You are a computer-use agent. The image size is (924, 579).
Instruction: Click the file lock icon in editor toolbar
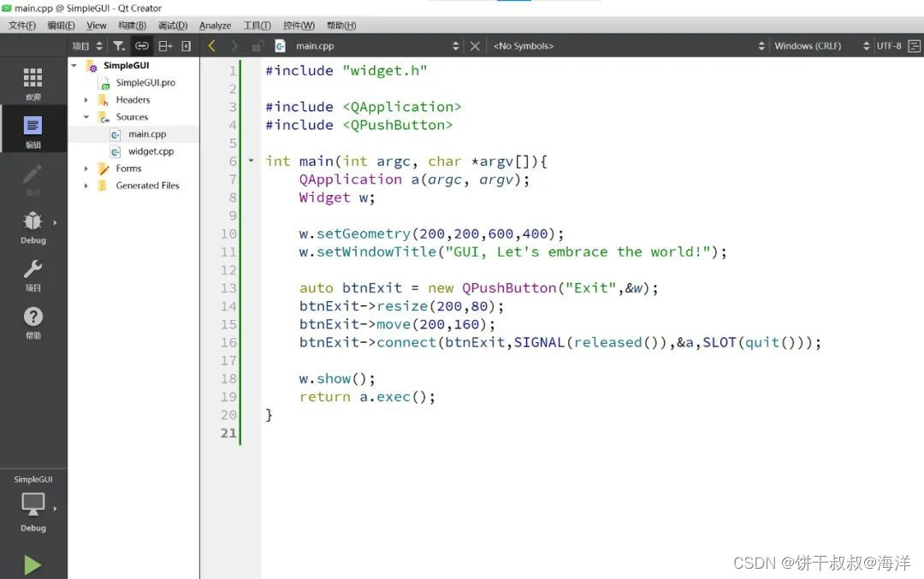click(x=257, y=46)
